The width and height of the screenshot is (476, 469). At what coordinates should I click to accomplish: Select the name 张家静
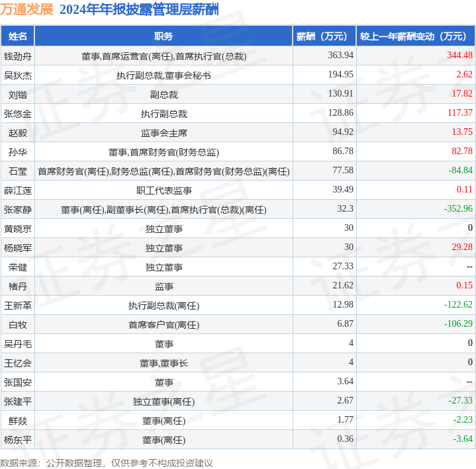tap(18, 210)
